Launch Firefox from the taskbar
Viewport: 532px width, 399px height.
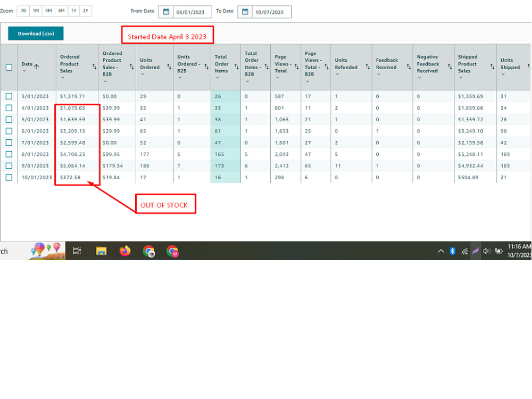pos(125,251)
